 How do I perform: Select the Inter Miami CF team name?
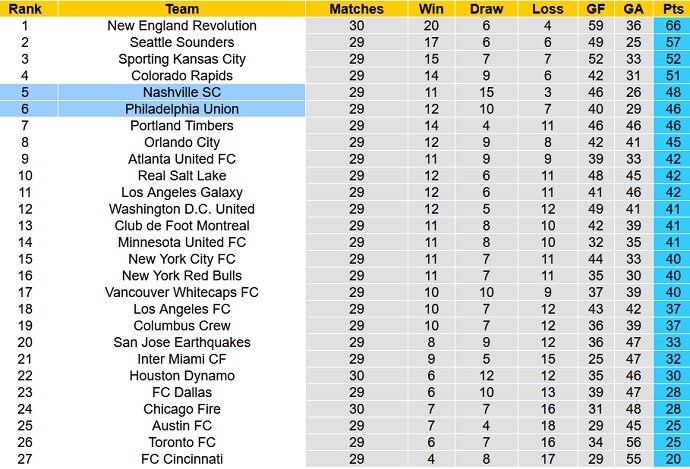tap(182, 359)
